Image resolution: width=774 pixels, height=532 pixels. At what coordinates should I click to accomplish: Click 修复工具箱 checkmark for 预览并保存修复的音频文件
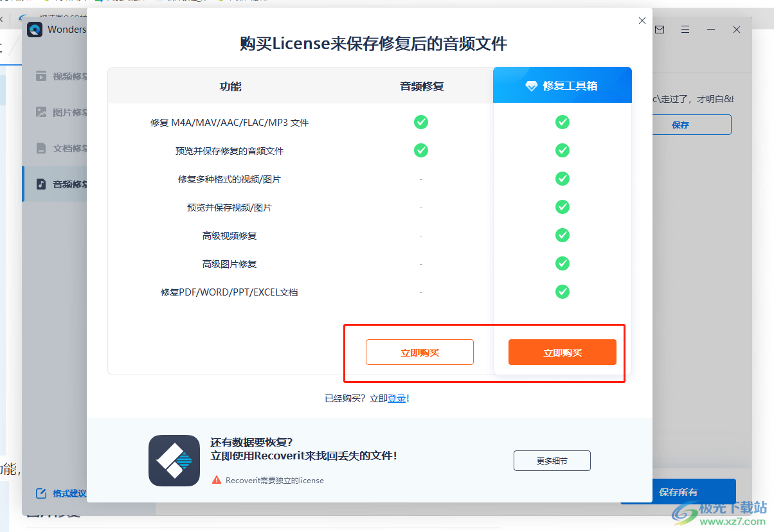(562, 150)
